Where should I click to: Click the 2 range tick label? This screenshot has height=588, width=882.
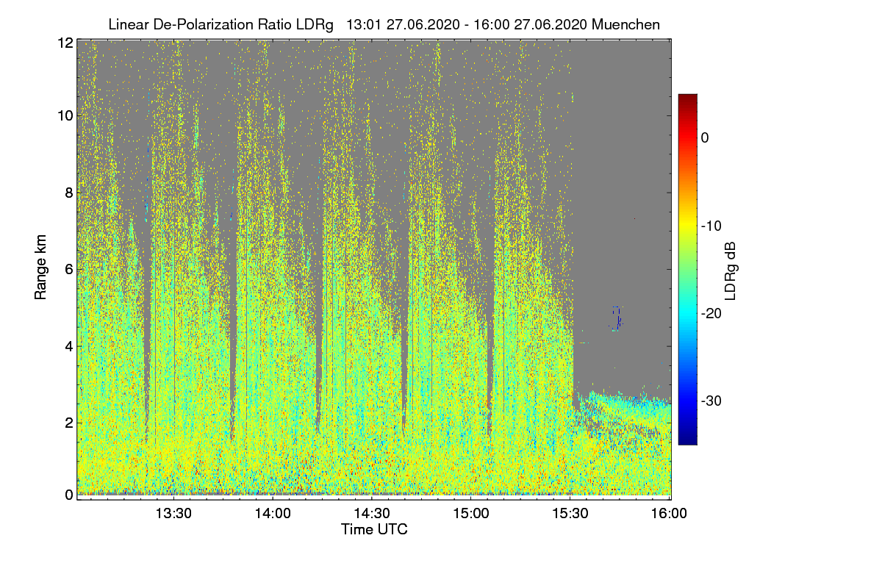69,423
